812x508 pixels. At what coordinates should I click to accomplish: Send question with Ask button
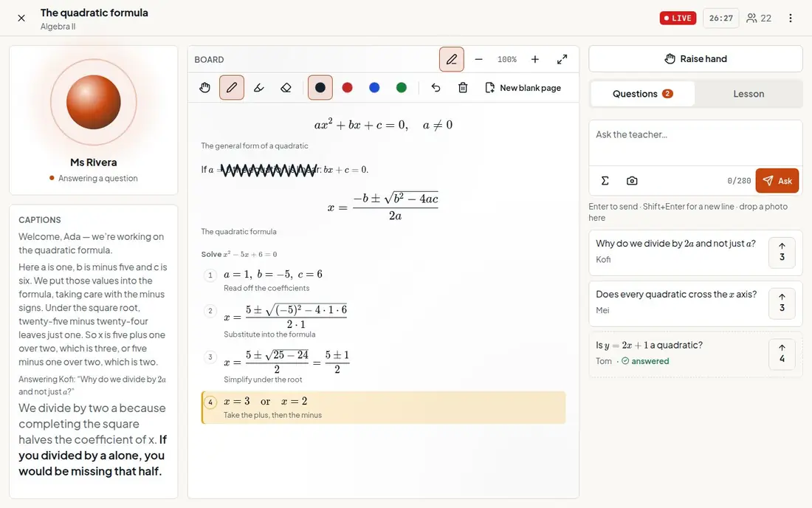click(x=777, y=181)
